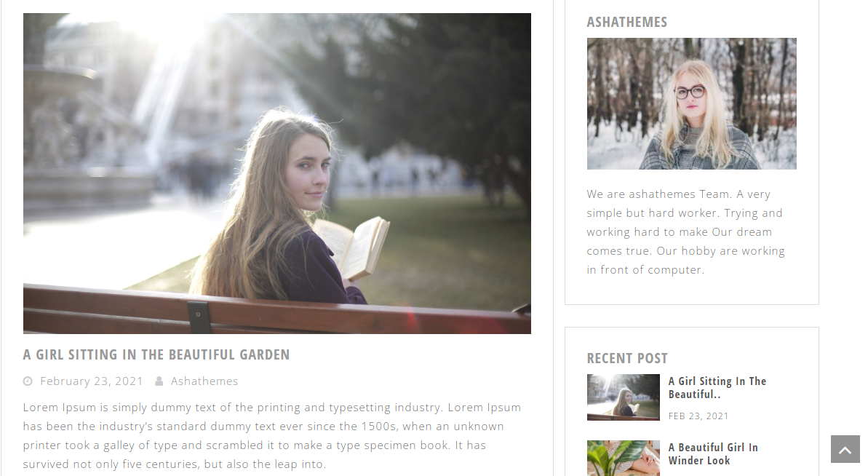Click the wooden bench in the featured image
The image size is (868, 476).
coord(276,311)
